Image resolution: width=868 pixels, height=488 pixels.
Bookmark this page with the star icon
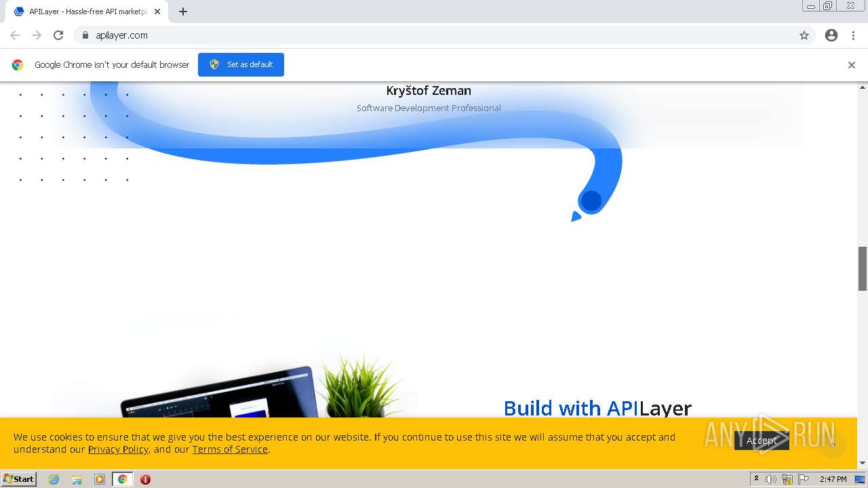[804, 35]
